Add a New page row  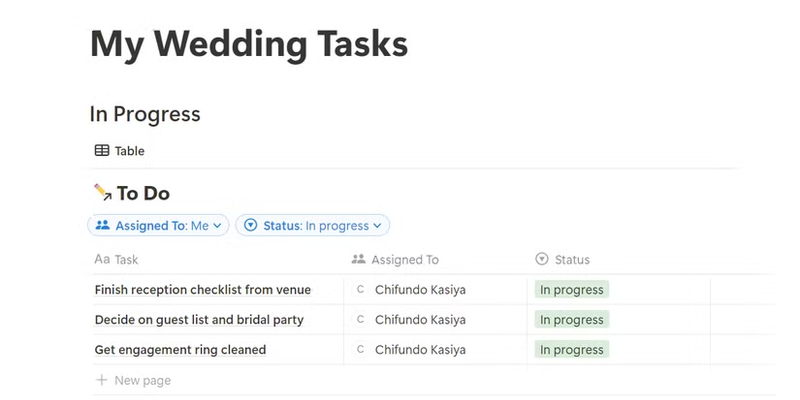[x=142, y=380]
